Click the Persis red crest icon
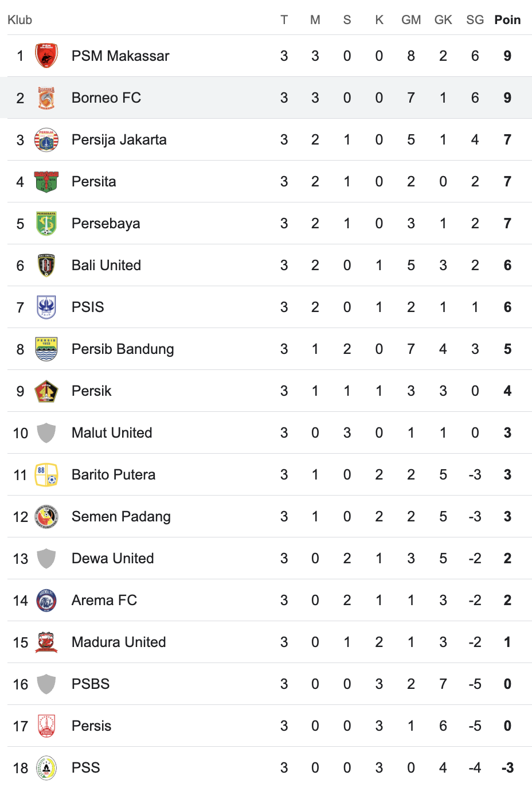Screen dimensions: 532x795 tap(46, 726)
